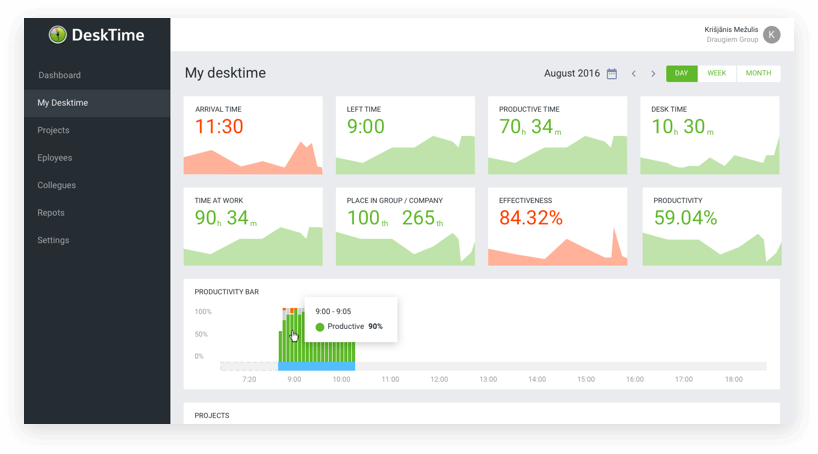Click the blue bar on productivity timeline

(317, 366)
